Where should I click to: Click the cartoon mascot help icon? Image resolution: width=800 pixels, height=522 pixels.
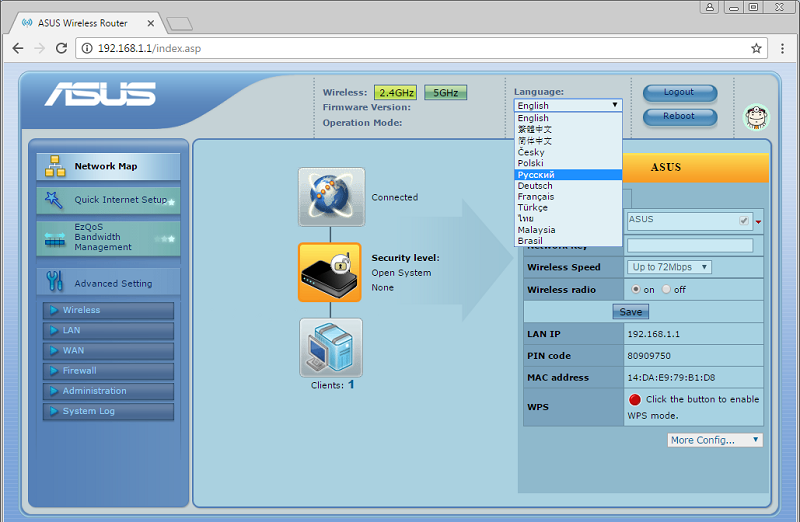756,117
